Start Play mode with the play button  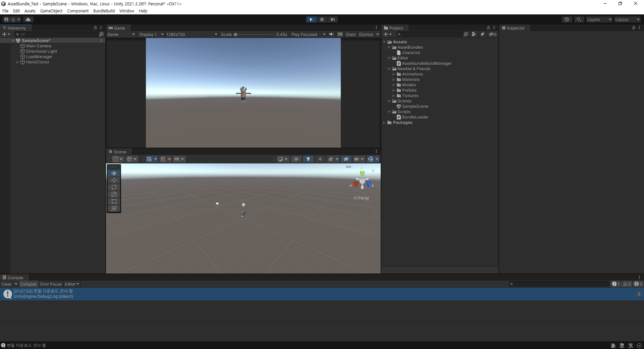tap(311, 19)
